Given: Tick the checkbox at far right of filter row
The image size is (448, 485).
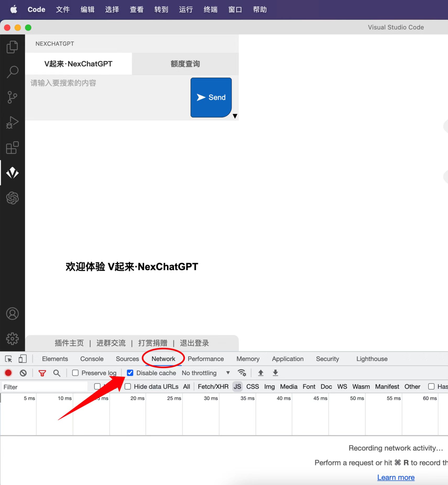Looking at the screenshot, I should tap(431, 387).
